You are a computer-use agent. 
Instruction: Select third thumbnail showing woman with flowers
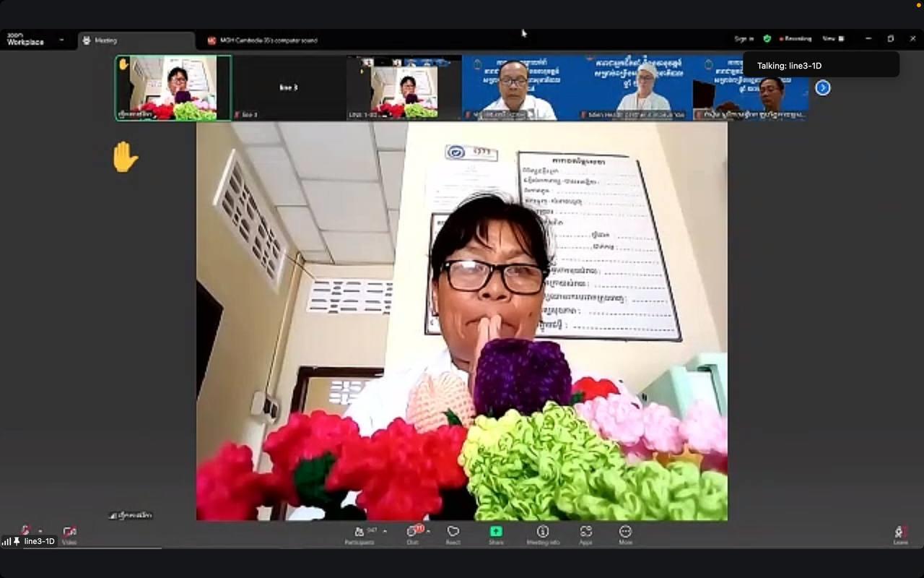tap(404, 88)
